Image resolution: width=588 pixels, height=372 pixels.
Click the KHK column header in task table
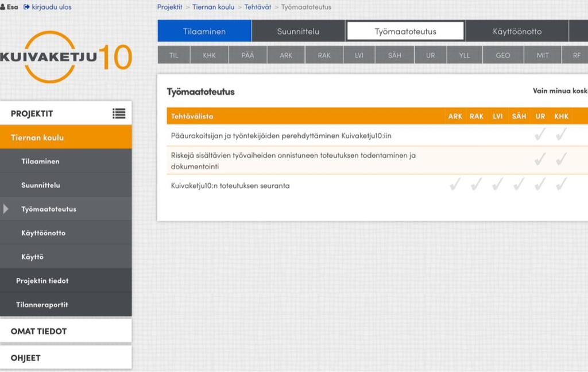pyautogui.click(x=562, y=116)
